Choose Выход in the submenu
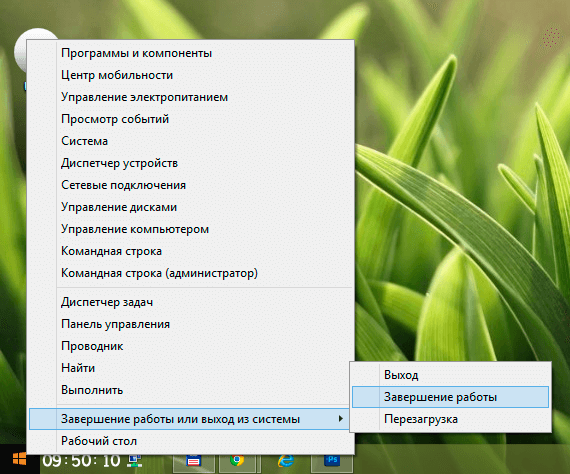570x474 pixels. point(450,375)
